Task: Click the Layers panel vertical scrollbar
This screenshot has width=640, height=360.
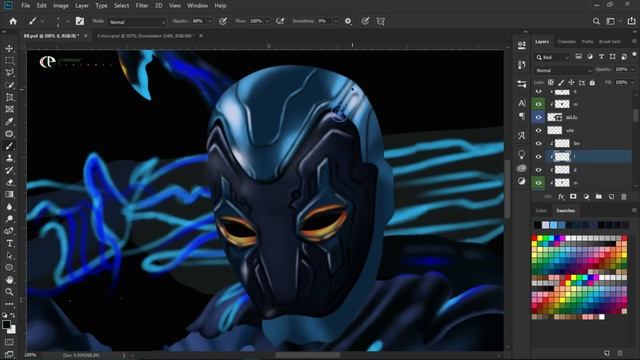Action: coord(635,116)
